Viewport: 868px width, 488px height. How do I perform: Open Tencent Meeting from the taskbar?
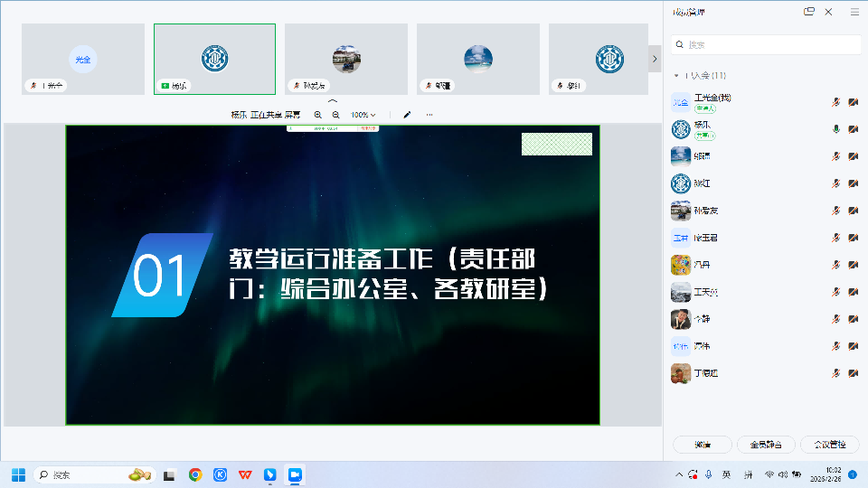point(294,474)
